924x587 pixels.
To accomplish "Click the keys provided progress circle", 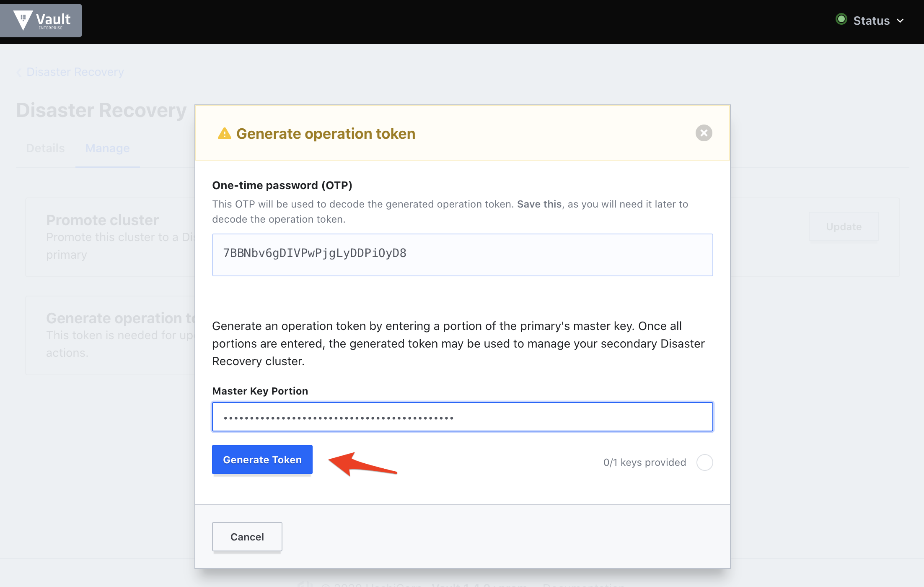I will tap(704, 462).
